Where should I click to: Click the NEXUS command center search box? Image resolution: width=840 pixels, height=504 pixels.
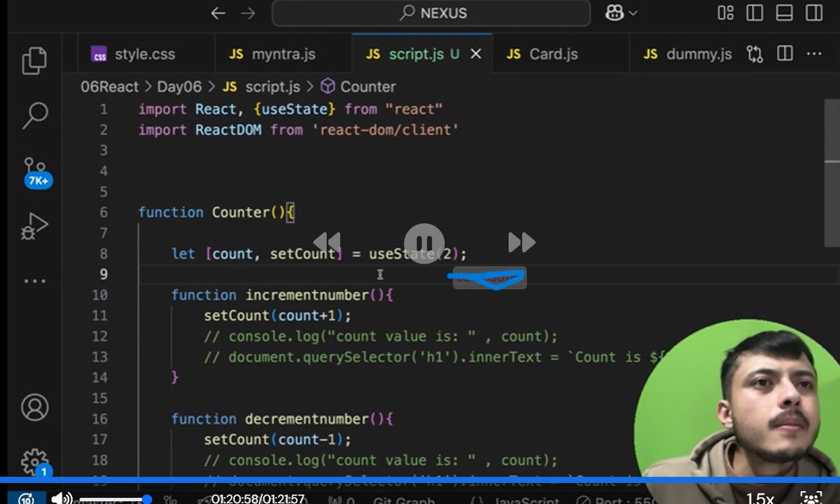tap(431, 13)
